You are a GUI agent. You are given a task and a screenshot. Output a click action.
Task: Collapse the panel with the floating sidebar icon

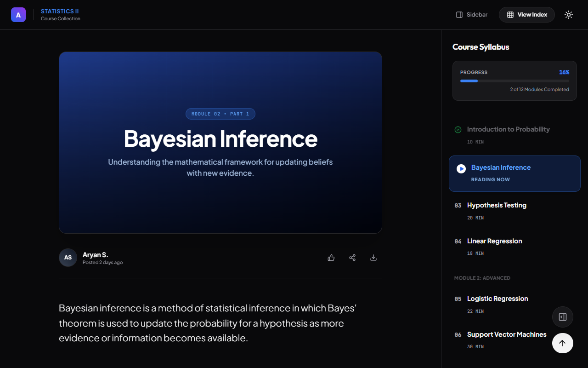click(x=562, y=317)
